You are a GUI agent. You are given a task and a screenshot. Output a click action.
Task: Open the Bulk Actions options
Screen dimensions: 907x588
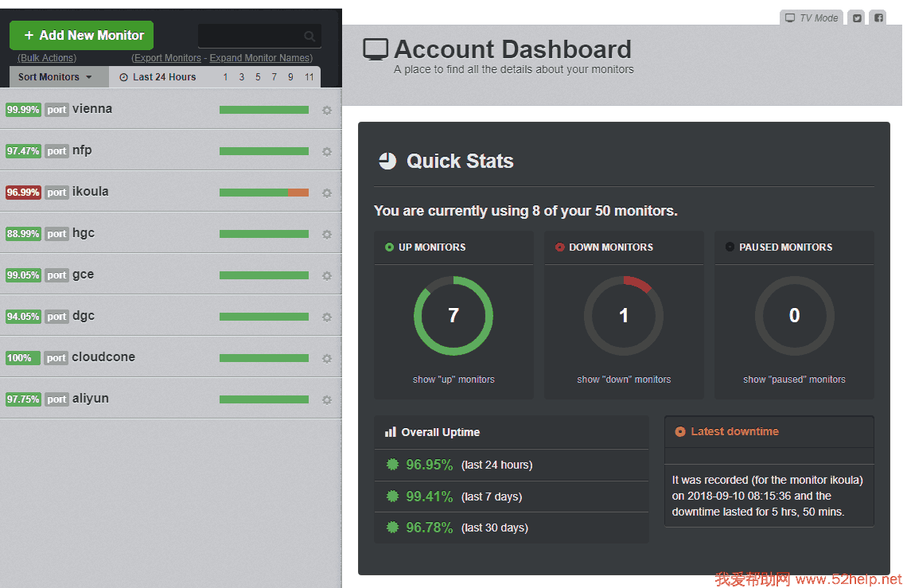point(47,58)
